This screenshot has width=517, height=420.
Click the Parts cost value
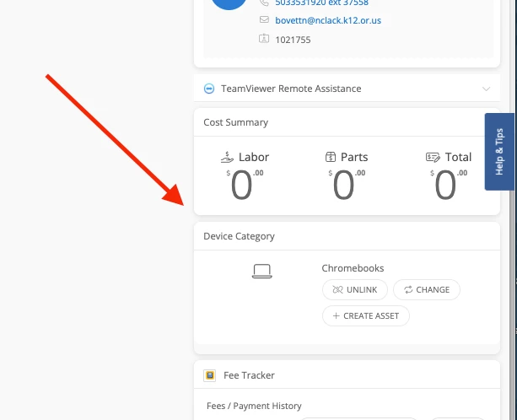(x=347, y=185)
